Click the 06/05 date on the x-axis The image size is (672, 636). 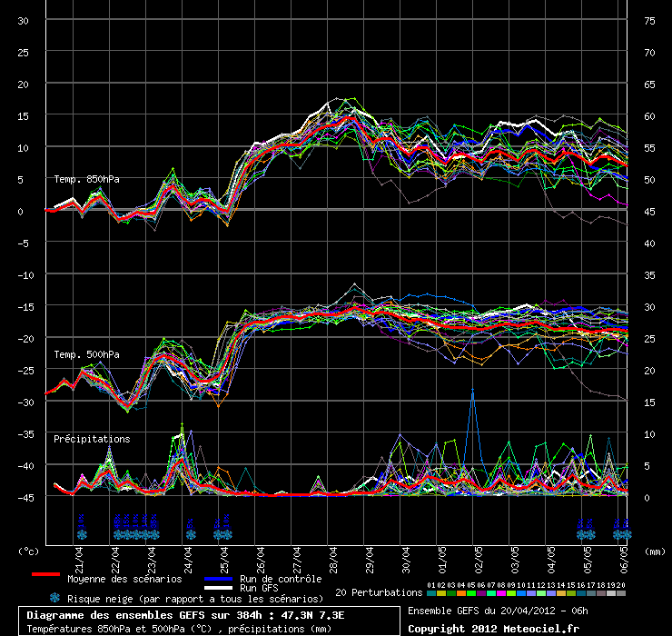tap(624, 553)
